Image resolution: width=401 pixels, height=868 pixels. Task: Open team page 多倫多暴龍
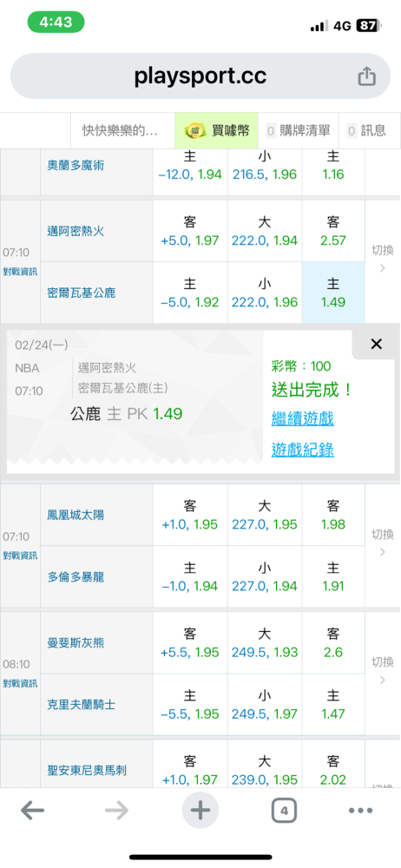[76, 577]
